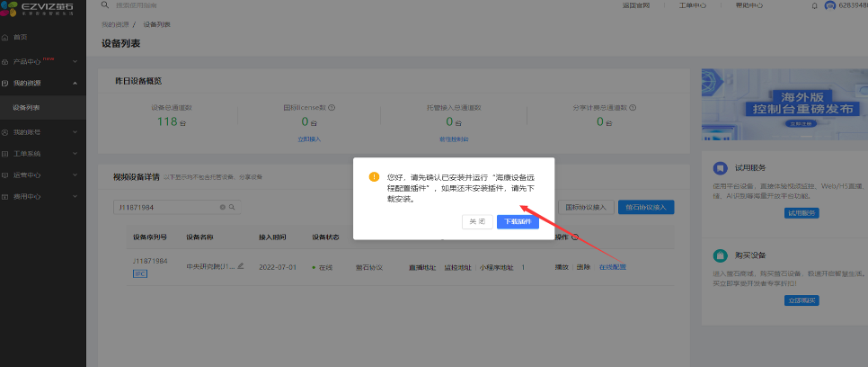Click the 下载插件 button in the dialog
Screen dimensions: 868x367
[x=518, y=221]
